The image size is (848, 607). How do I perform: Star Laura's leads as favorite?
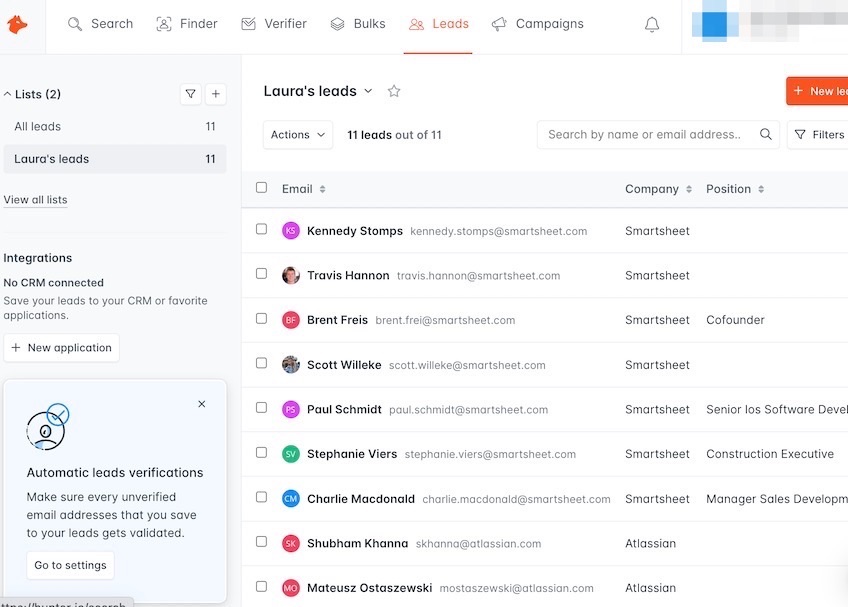point(394,91)
